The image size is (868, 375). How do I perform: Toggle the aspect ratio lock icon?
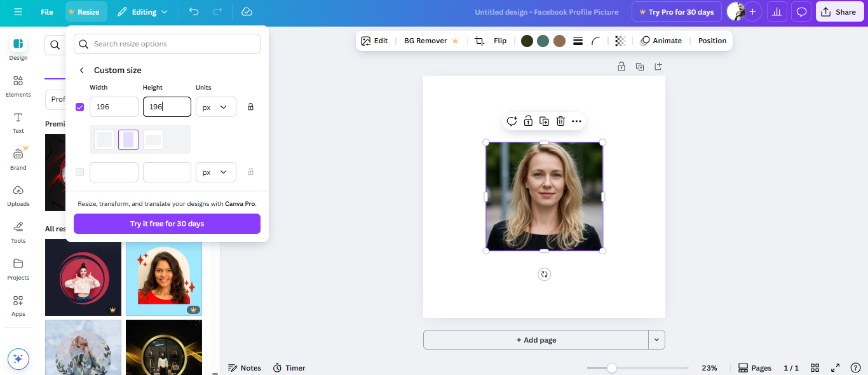pos(250,107)
